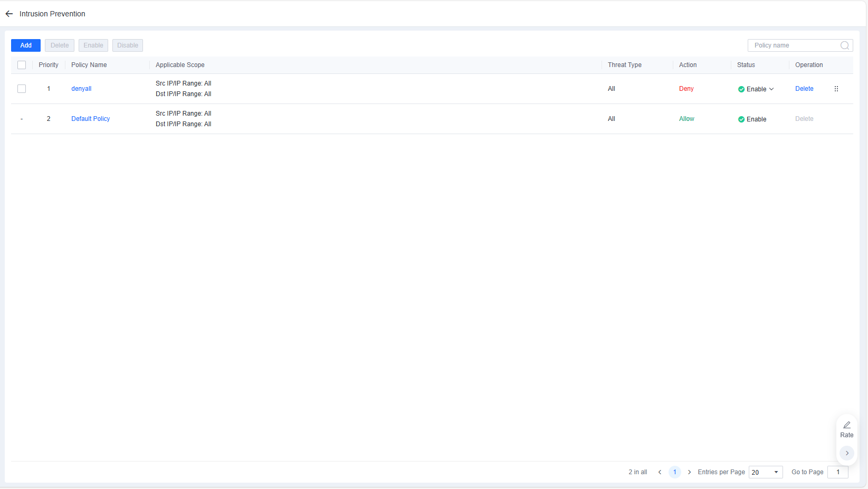The height and width of the screenshot is (489, 868).
Task: Open the Entries per Page dropdown
Action: coord(766,472)
